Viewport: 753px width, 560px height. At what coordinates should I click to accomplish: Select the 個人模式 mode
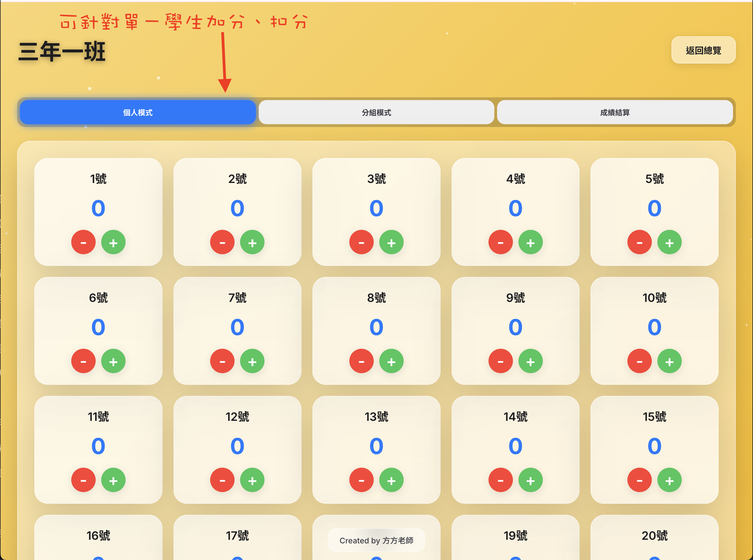pyautogui.click(x=138, y=112)
